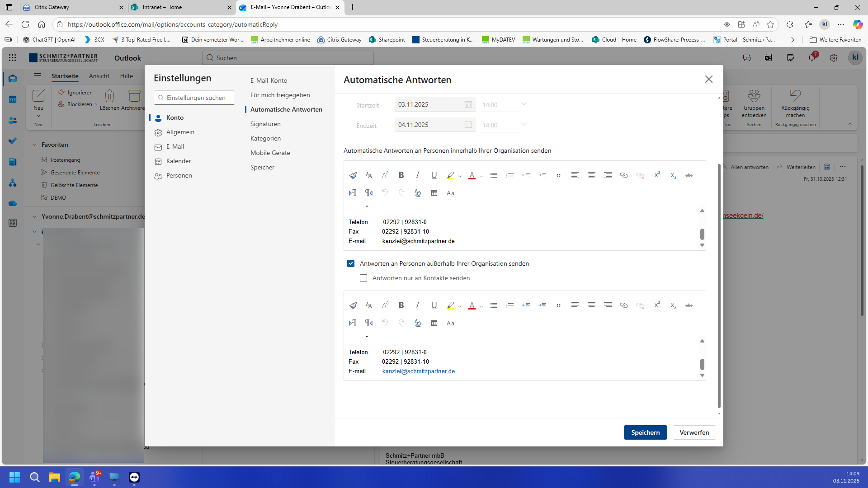The image size is (868, 488).
Task: Enable Antworten nur an Kontakte senden
Action: (363, 278)
